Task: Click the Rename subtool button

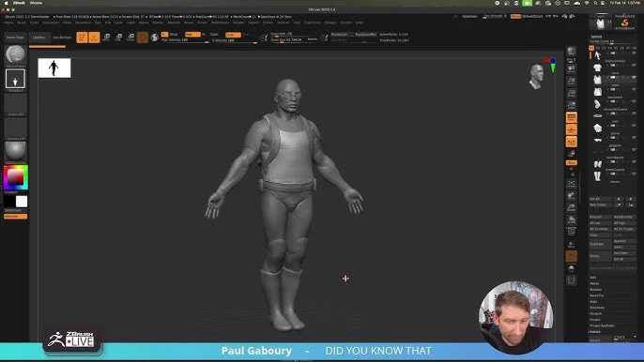Action: coord(600,217)
